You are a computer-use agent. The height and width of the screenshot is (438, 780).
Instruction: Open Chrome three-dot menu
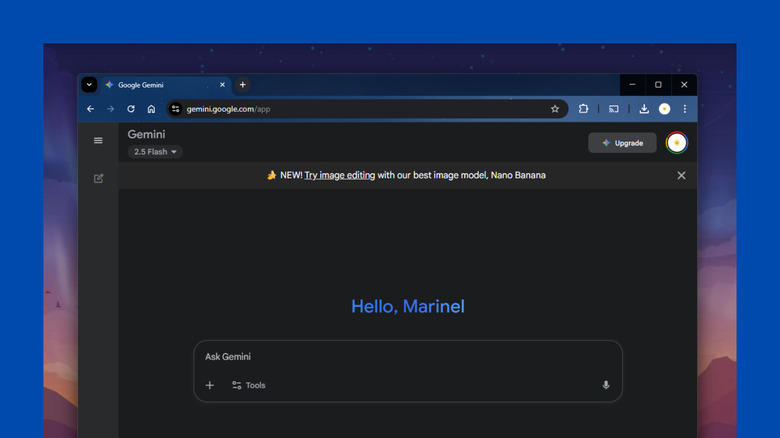click(x=685, y=109)
